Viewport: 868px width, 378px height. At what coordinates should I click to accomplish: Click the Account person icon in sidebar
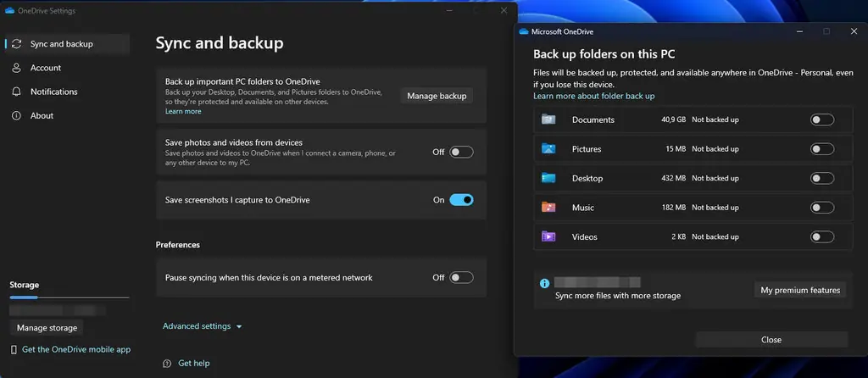pyautogui.click(x=17, y=68)
